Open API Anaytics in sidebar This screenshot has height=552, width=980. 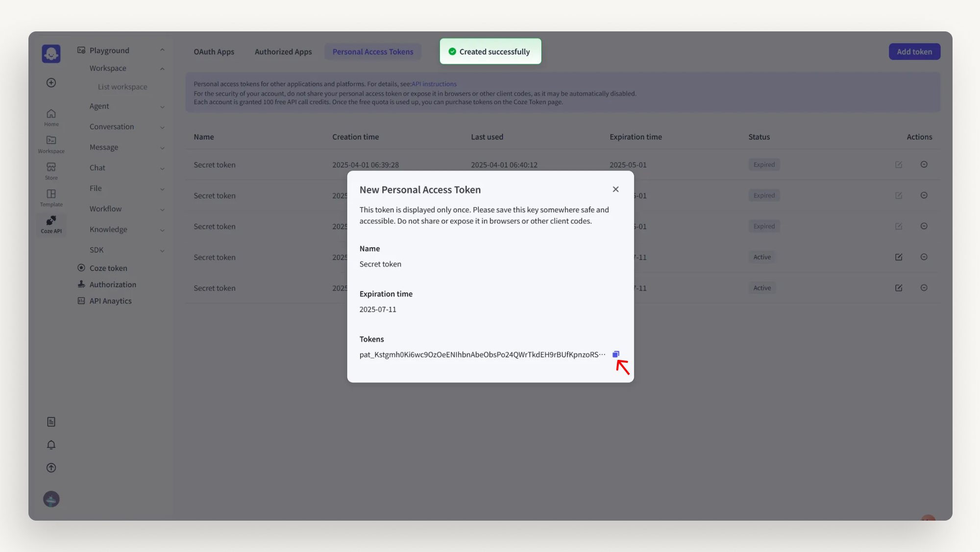[110, 301]
